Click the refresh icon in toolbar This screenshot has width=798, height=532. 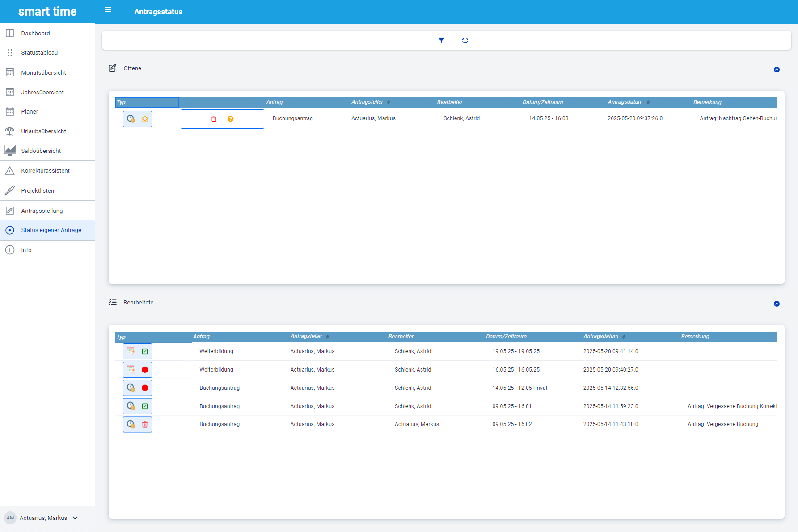tap(465, 40)
